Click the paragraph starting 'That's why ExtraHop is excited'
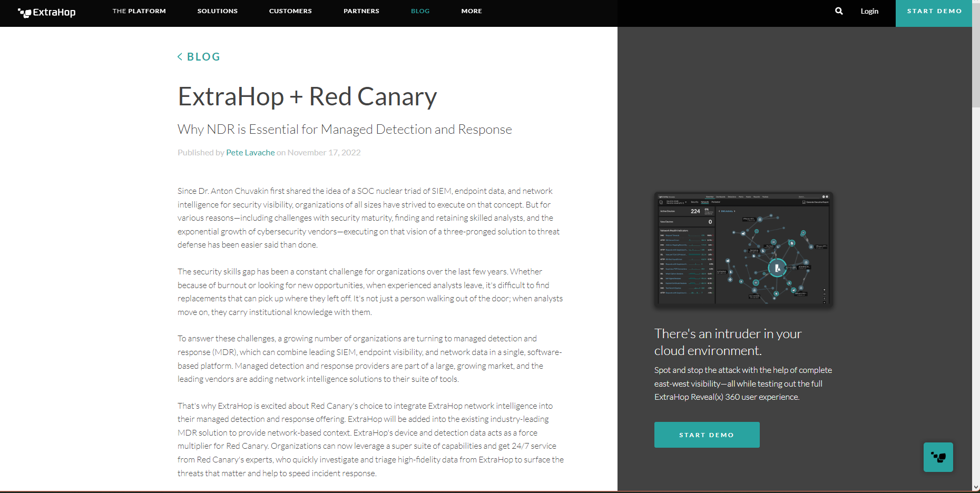This screenshot has height=493, width=980. (370, 439)
